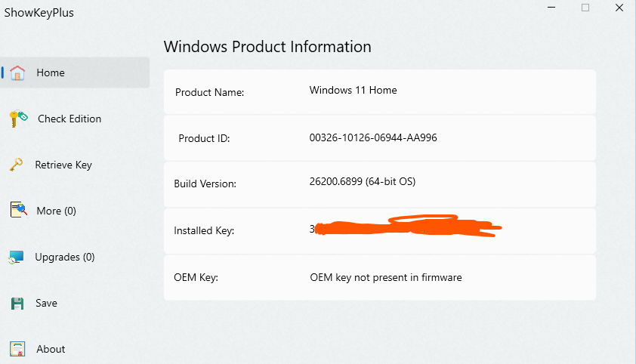This screenshot has width=636, height=364.
Task: Select the OEM key not present text
Action: (385, 277)
